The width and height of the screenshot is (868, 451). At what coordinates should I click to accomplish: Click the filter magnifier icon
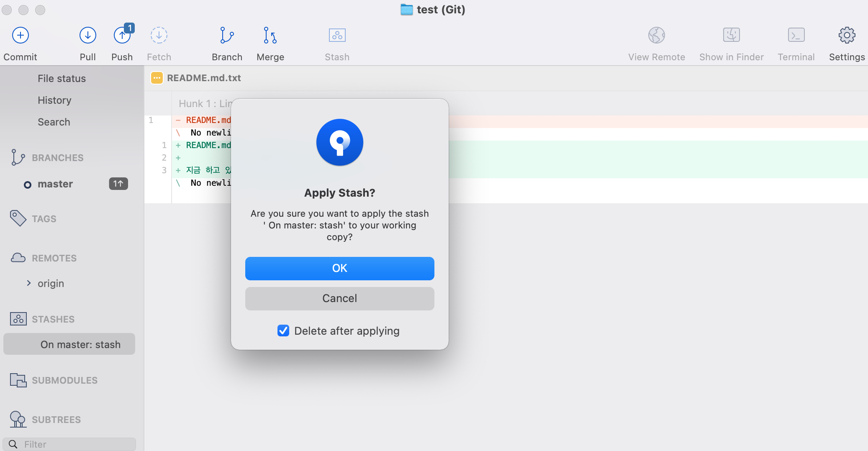(13, 444)
